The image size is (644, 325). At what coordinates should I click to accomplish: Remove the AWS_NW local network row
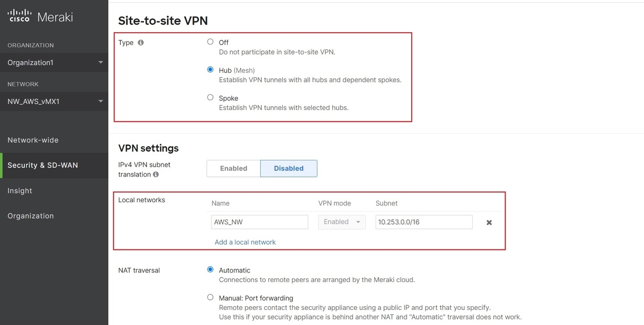click(x=489, y=223)
